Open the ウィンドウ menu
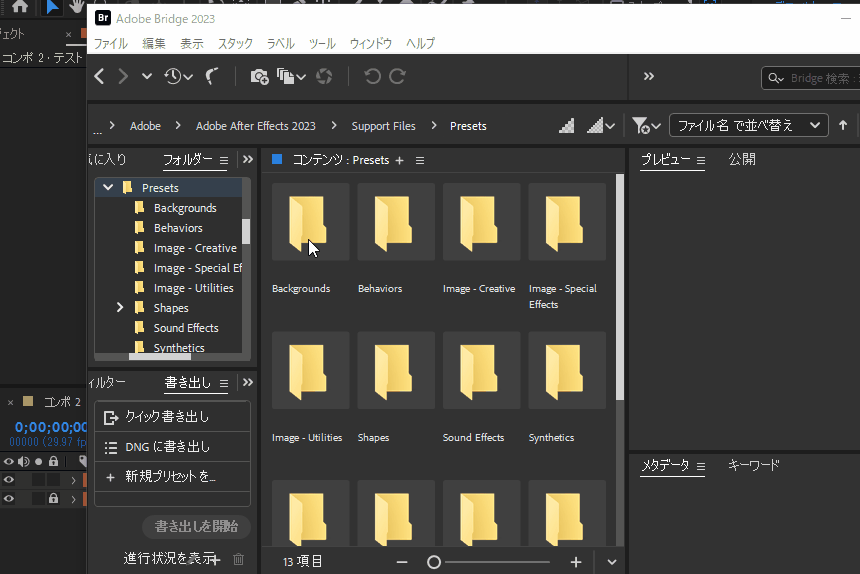This screenshot has width=860, height=574. [x=371, y=43]
